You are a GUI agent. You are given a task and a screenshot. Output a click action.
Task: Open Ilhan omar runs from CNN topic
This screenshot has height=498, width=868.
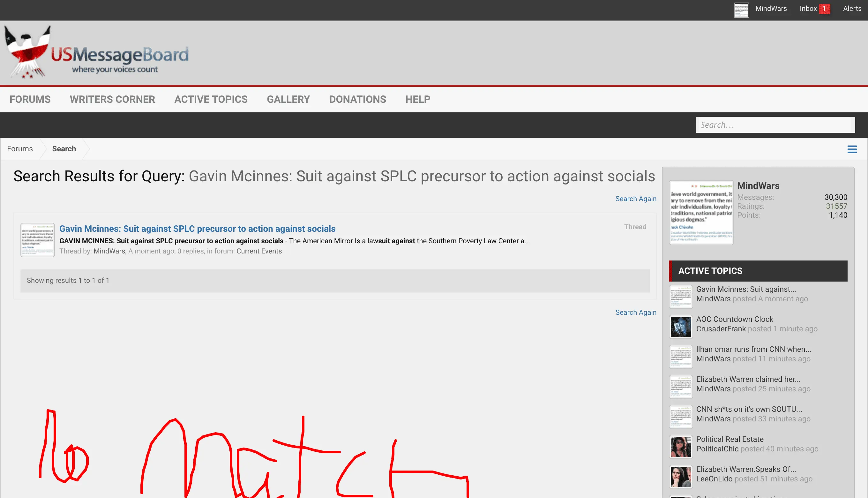click(753, 349)
